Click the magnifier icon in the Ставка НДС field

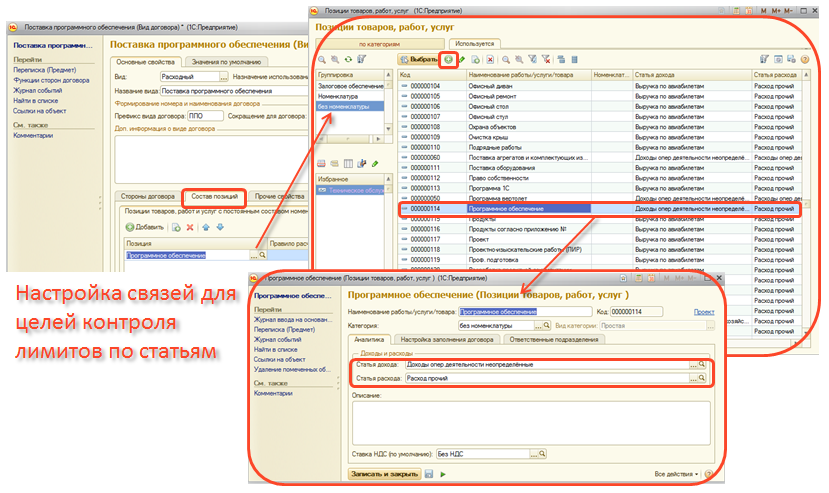tap(542, 453)
